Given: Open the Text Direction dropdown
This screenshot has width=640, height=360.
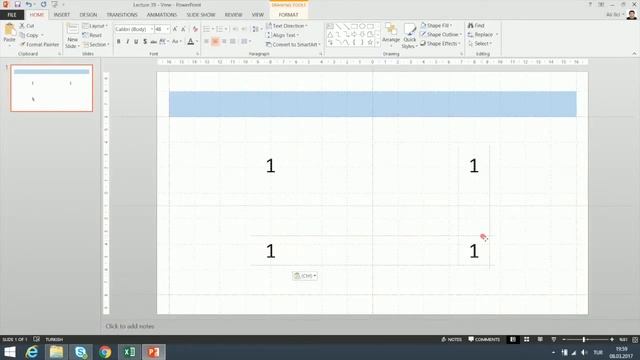Looking at the screenshot, I should (287, 26).
